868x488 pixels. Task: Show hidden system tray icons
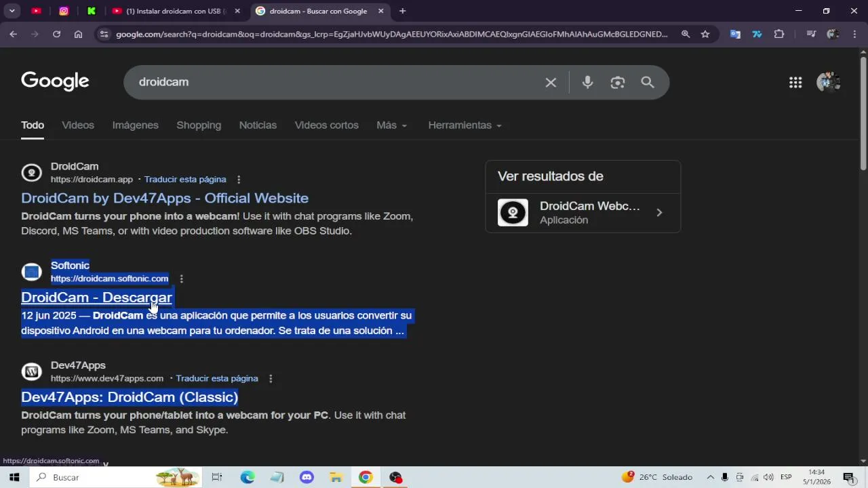(711, 477)
